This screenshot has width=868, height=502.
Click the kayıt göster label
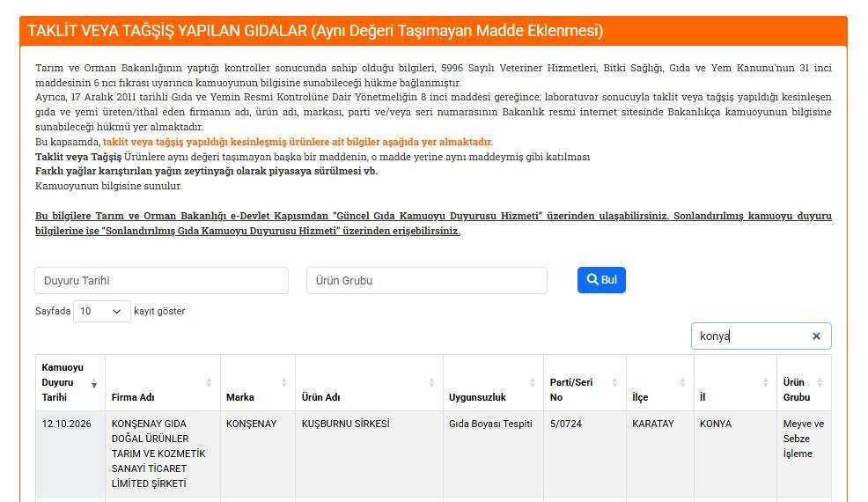(x=159, y=312)
